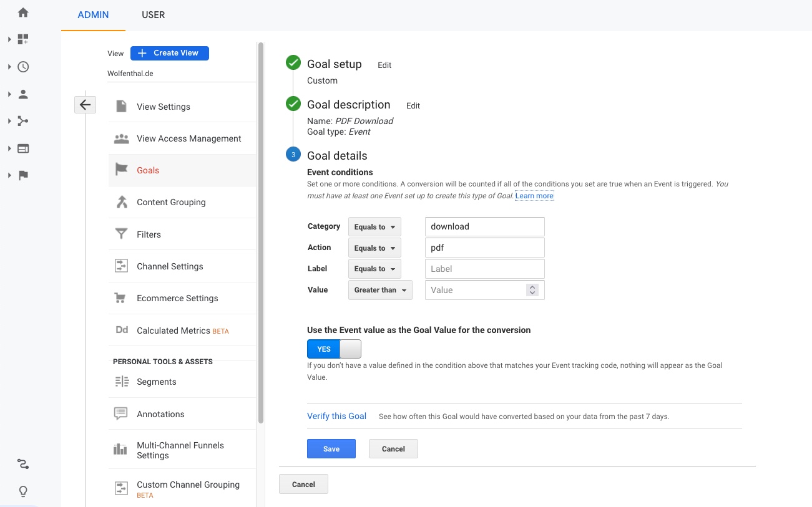Click the Verify this Goal link
812x507 pixels.
336,416
